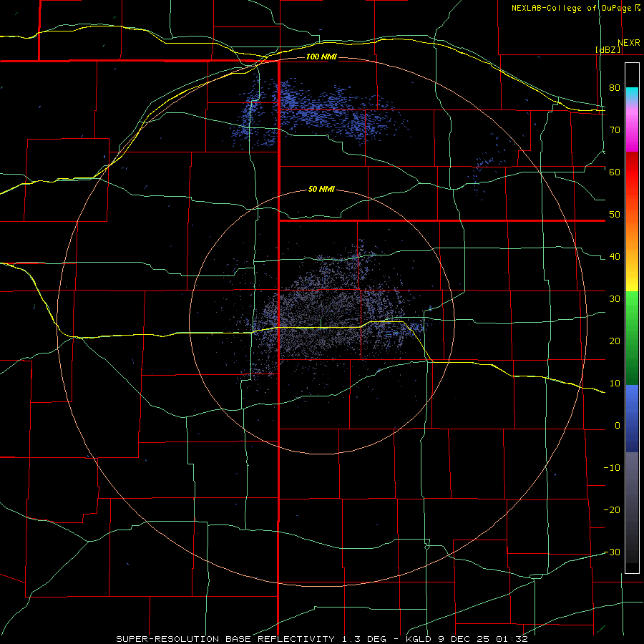Click the 20 value on the dBZ scale
644x644 pixels.
point(615,341)
